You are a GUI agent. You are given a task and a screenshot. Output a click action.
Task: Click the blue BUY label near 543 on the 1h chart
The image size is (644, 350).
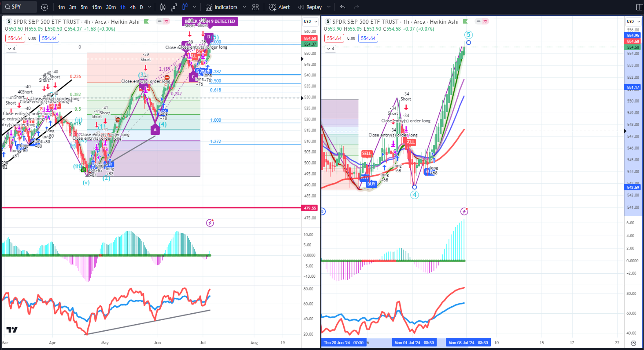(371, 184)
